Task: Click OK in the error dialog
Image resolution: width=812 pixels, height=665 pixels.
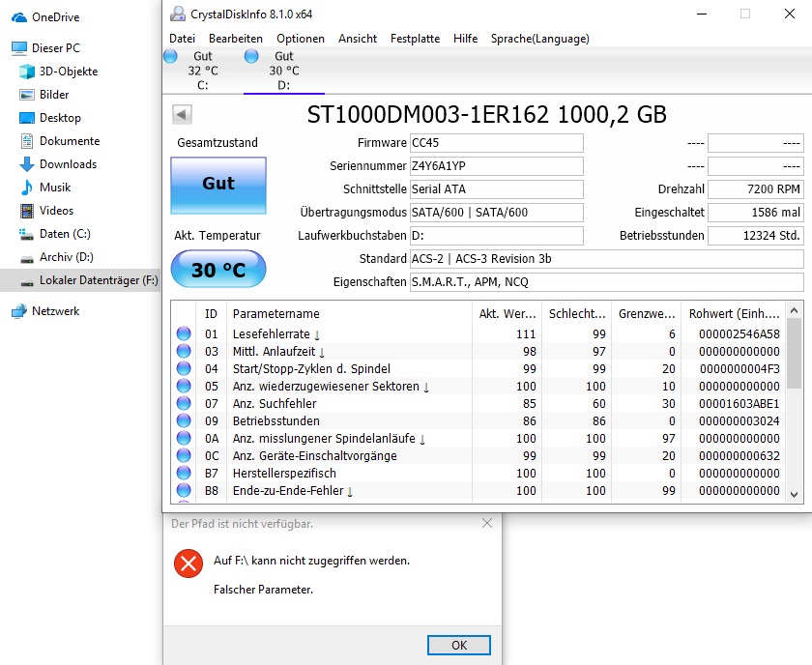Action: click(x=459, y=645)
